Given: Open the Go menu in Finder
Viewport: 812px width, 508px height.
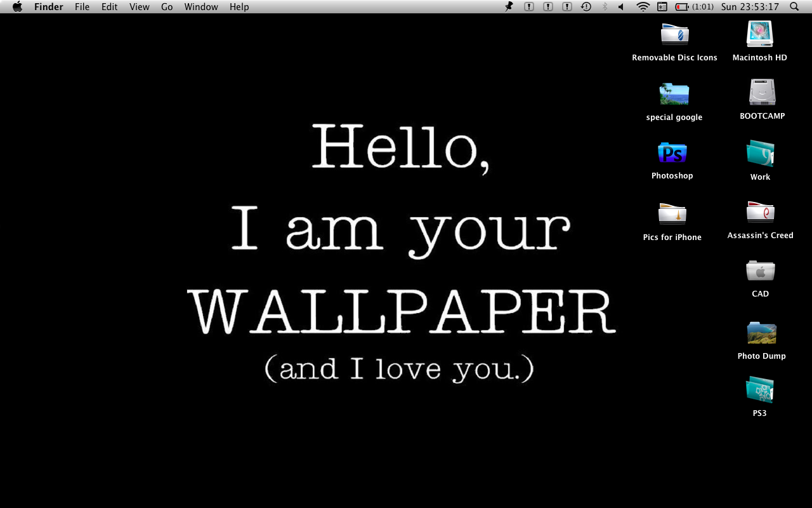Looking at the screenshot, I should click(166, 6).
